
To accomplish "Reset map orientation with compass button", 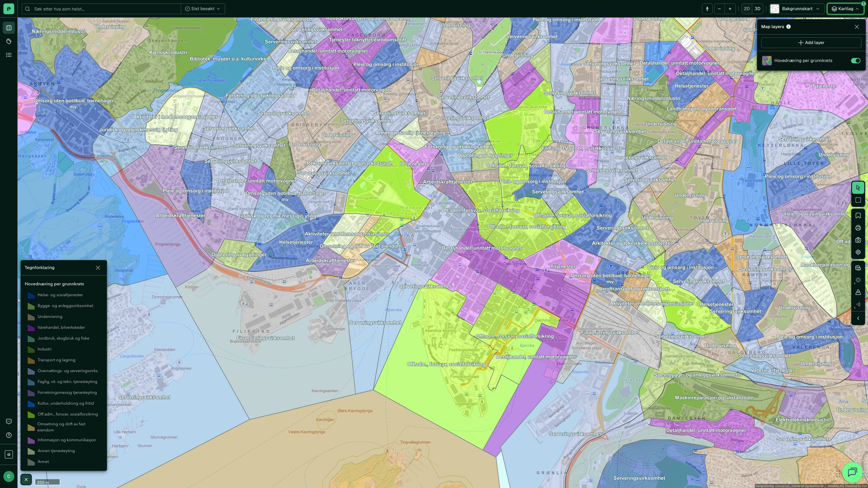I will (x=707, y=9).
